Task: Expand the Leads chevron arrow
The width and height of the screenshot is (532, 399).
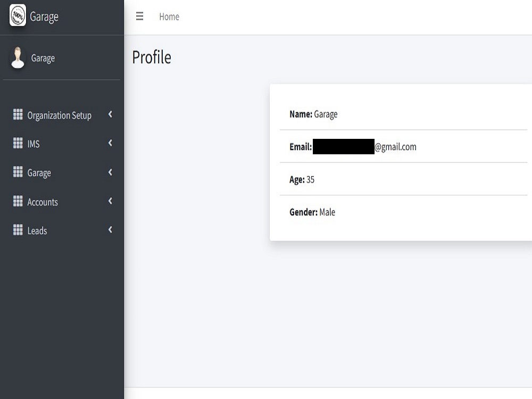Action: (x=110, y=230)
